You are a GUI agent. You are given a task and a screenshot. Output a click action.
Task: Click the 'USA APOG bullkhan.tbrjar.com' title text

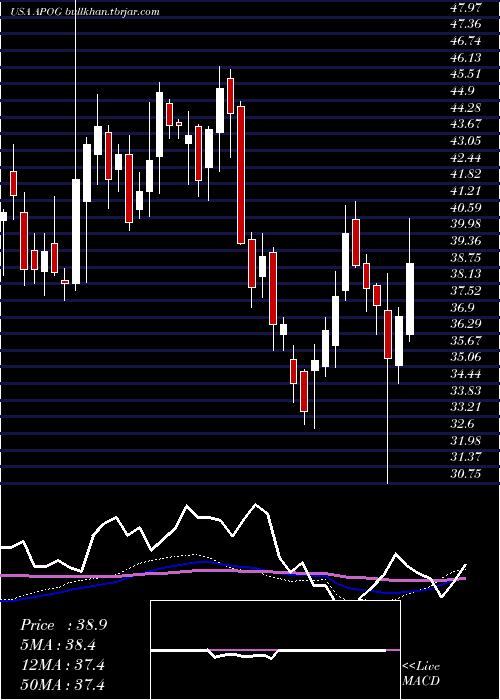85,12
